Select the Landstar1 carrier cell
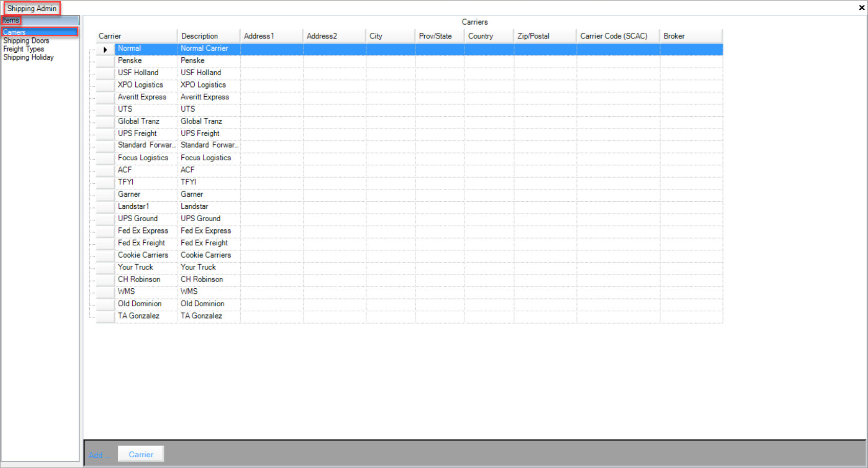Screen dimensions: 868x468 tap(146, 206)
